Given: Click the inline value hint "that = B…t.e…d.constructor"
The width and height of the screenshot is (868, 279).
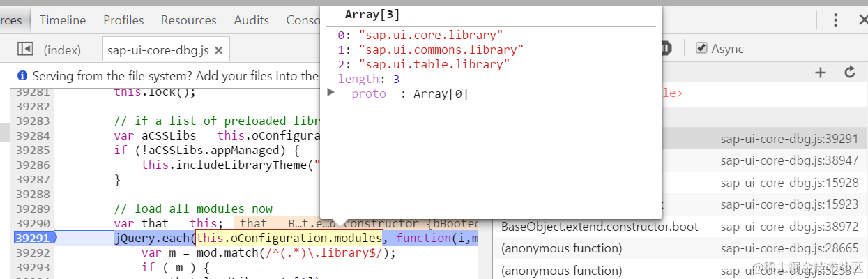Looking at the screenshot, I should point(356,223).
